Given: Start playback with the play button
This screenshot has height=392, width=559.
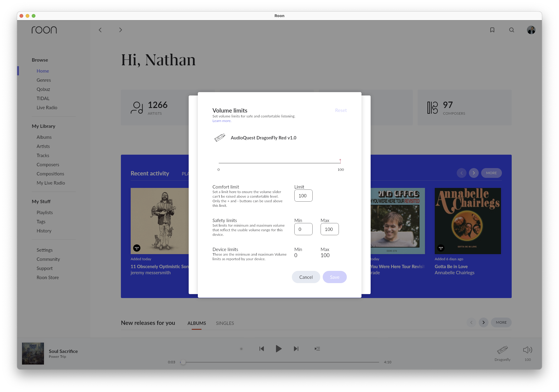Looking at the screenshot, I should (x=278, y=349).
